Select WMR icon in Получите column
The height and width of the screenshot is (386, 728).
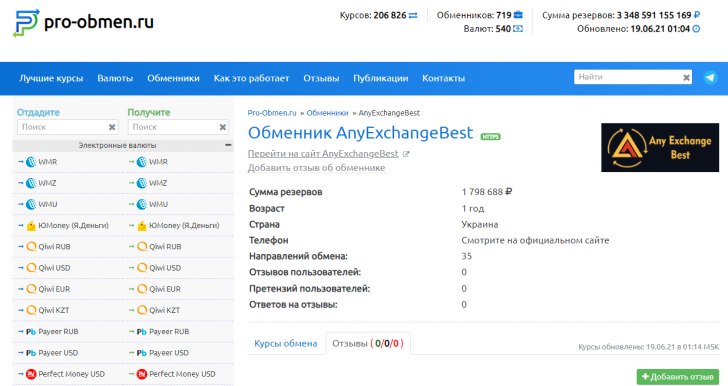pyautogui.click(x=142, y=162)
